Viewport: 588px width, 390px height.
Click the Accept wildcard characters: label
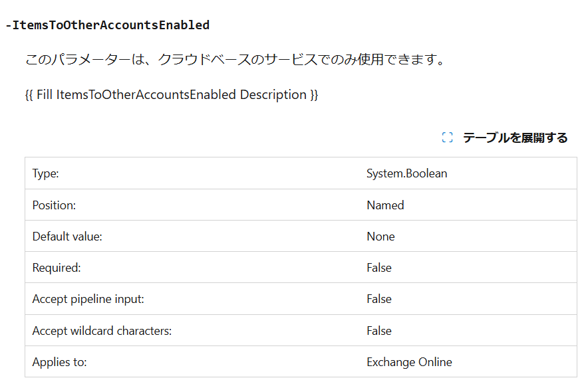click(102, 331)
